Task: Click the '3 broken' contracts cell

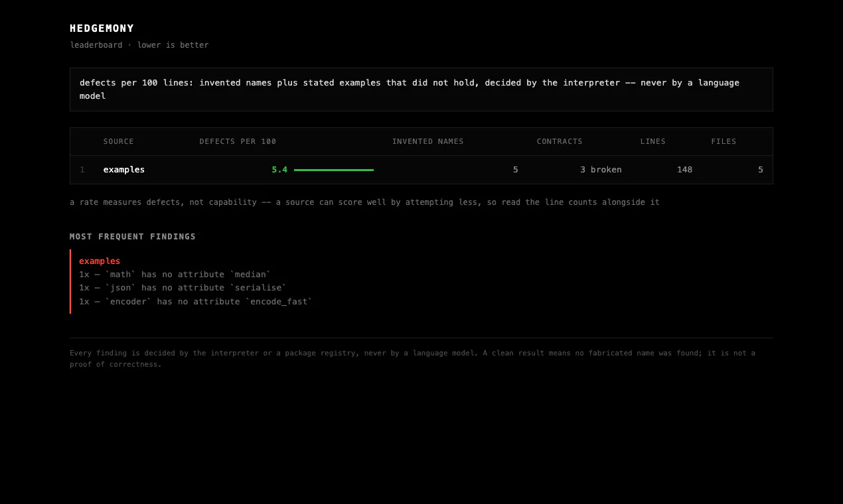Action: click(x=601, y=170)
